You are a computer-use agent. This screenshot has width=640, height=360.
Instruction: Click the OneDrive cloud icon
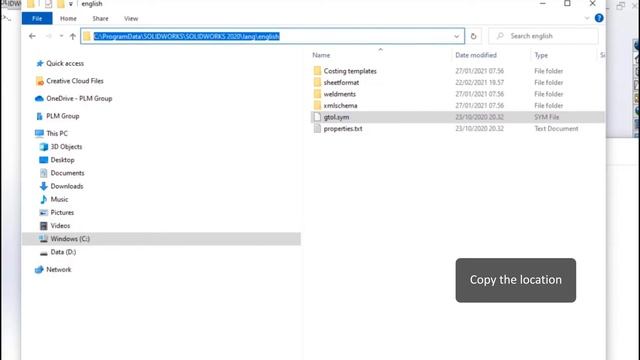point(39,99)
